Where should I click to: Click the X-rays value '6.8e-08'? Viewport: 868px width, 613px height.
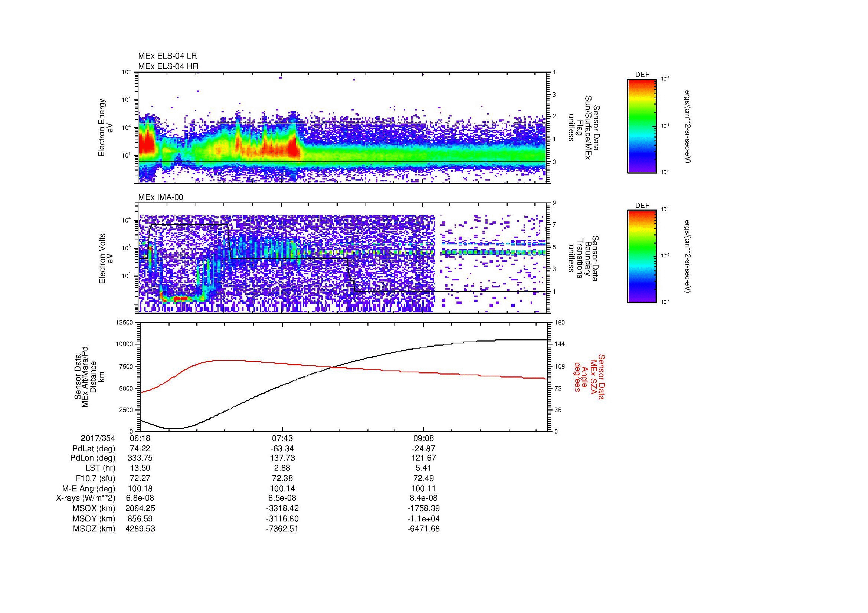pos(140,498)
